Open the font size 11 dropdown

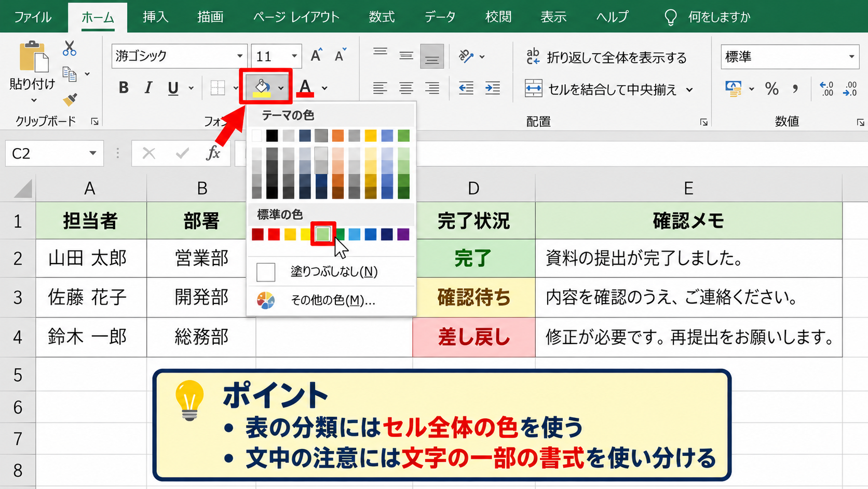[x=294, y=56]
